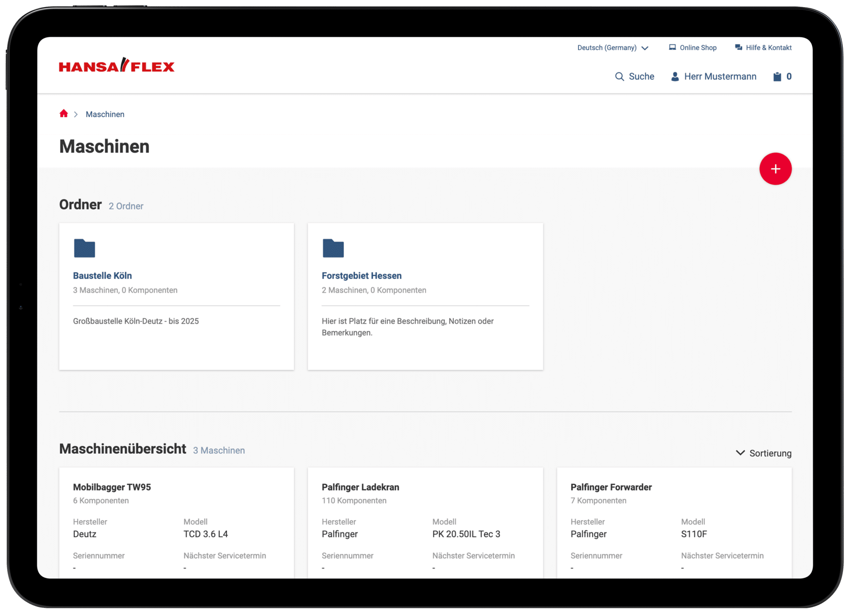
Task: Click the Maschinen breadcrumb link
Action: [x=105, y=114]
